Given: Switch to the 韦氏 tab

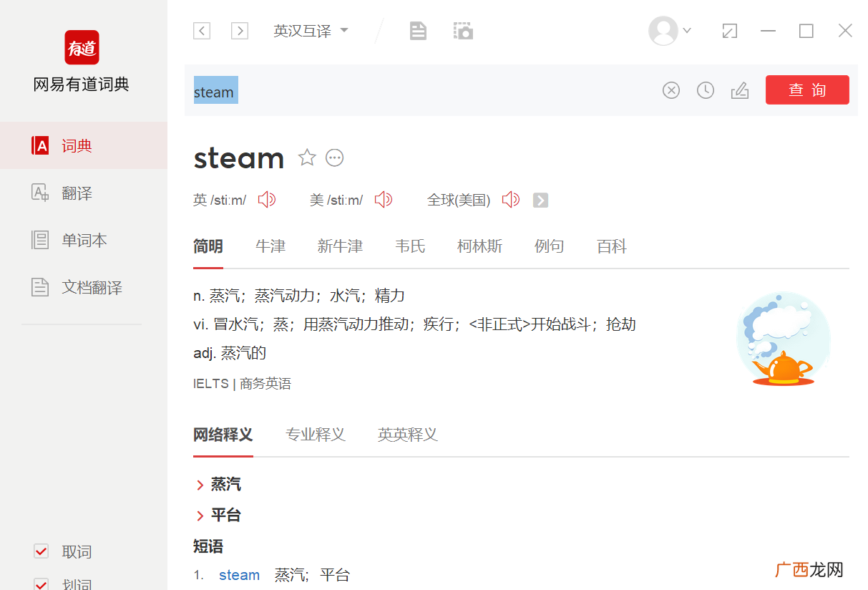Looking at the screenshot, I should (x=410, y=246).
